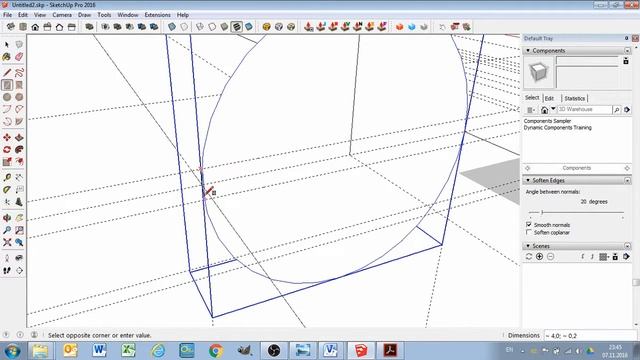Viewport: 640px width, 360px height.
Task: Select the Move tool
Action: click(7, 138)
